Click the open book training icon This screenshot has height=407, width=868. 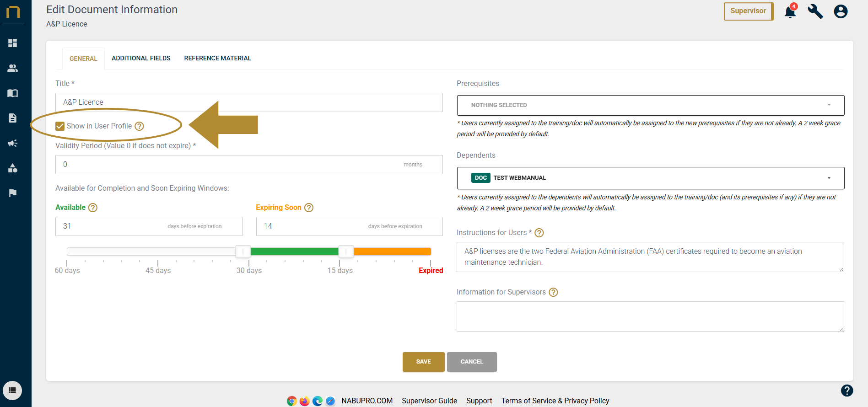[x=13, y=93]
